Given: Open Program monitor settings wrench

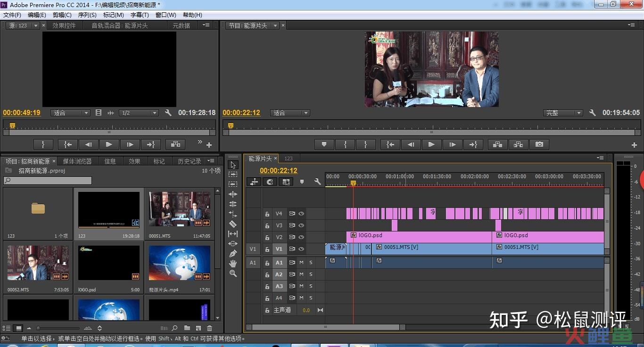Looking at the screenshot, I should tap(593, 113).
